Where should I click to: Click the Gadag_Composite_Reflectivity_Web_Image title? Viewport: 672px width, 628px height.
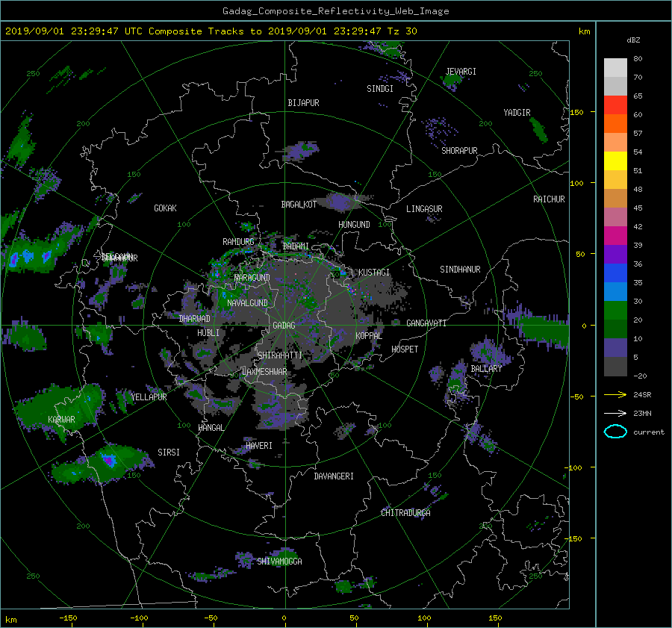[x=335, y=11]
